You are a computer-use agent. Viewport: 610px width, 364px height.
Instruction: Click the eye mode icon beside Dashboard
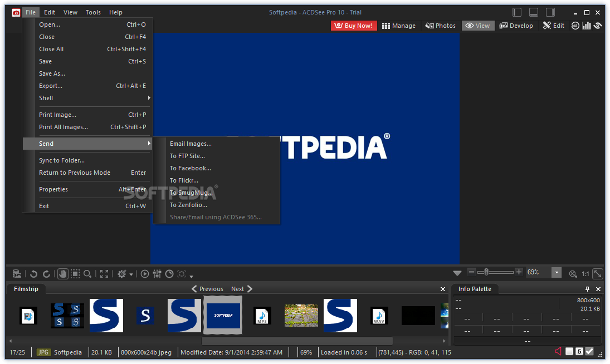tap(598, 26)
